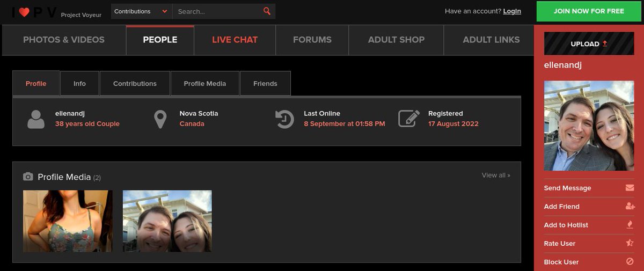The width and height of the screenshot is (644, 271).
Task: Click the Add Friend link
Action: pos(561,206)
